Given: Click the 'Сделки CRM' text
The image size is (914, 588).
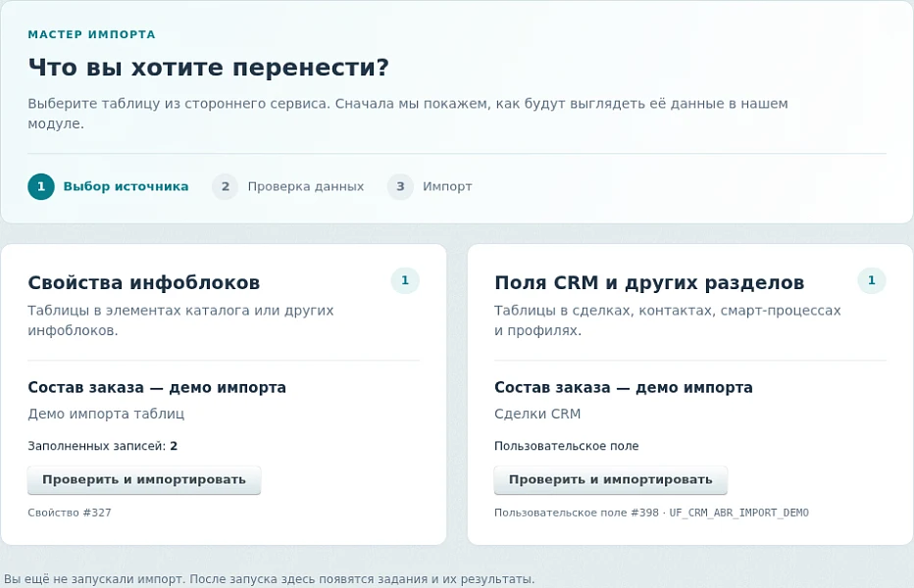Looking at the screenshot, I should 537,414.
